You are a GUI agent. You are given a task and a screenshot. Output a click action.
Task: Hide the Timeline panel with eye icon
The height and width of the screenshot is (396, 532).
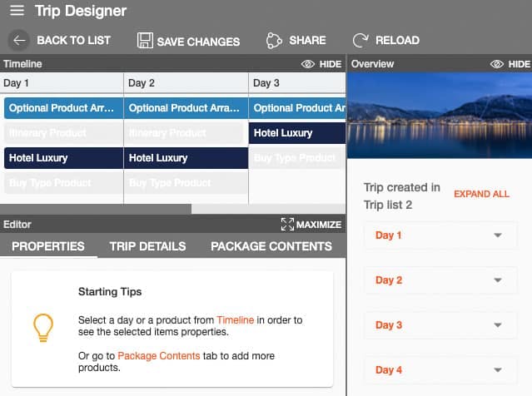click(307, 64)
